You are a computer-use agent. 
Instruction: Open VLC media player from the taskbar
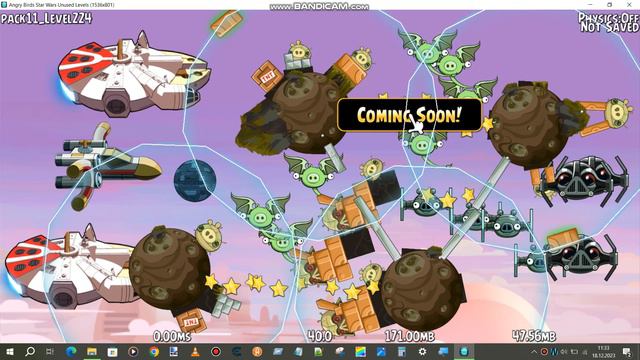tap(195, 351)
